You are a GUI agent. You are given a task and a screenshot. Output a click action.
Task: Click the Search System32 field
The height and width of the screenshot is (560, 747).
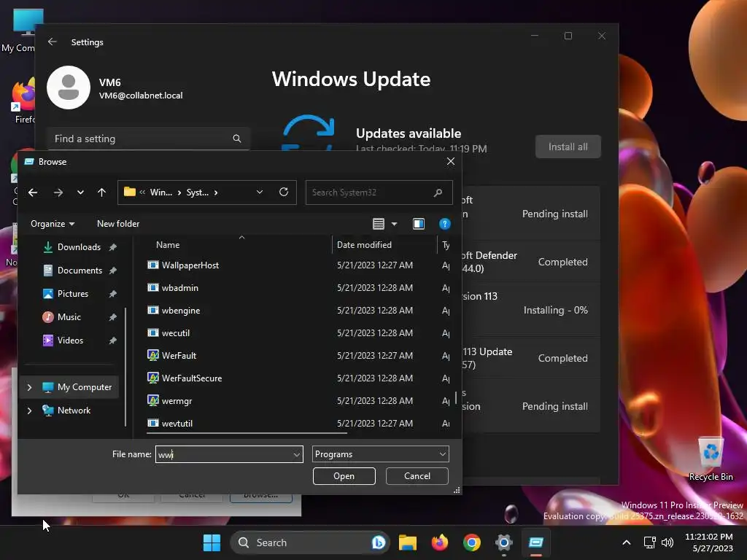tap(379, 192)
